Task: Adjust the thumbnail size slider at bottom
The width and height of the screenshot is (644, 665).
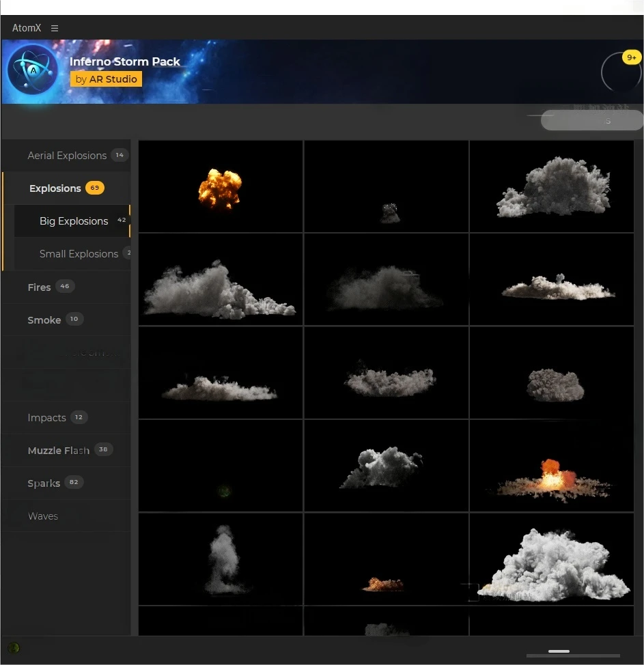Action: [x=559, y=651]
